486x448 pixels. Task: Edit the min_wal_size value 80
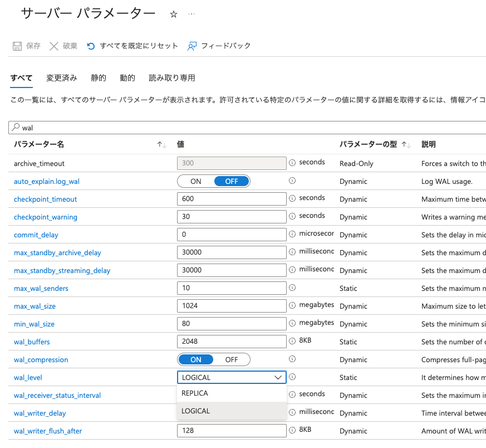232,324
